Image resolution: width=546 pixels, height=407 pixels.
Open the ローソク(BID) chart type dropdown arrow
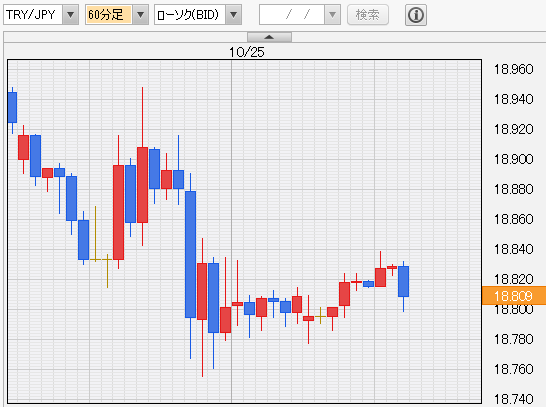pos(234,15)
